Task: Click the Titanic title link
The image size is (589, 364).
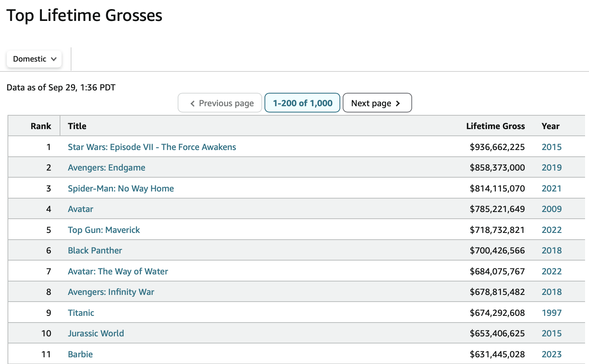Action: [81, 313]
